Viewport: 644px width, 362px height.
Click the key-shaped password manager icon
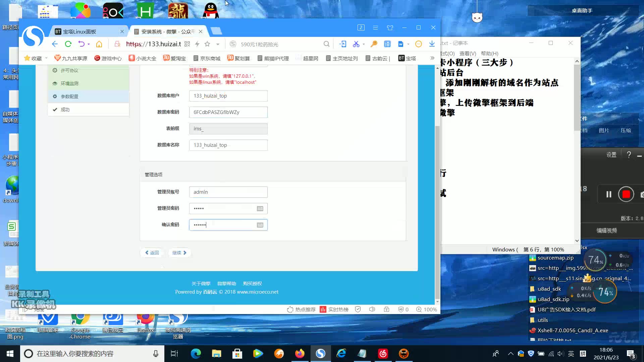(374, 44)
